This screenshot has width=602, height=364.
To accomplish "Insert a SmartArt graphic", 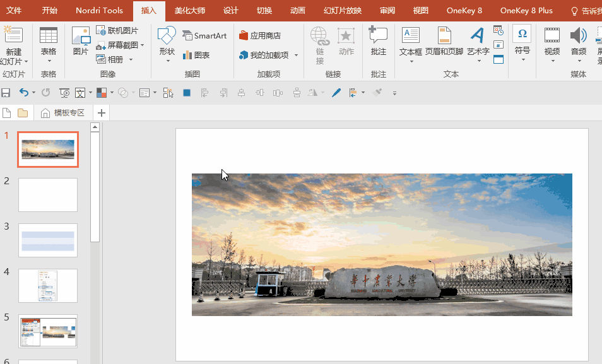I will tap(204, 36).
